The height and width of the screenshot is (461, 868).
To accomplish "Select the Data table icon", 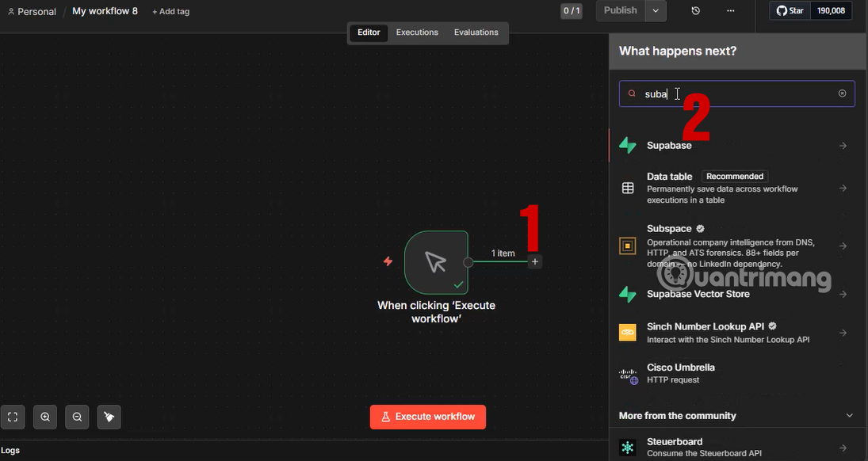I will click(628, 189).
